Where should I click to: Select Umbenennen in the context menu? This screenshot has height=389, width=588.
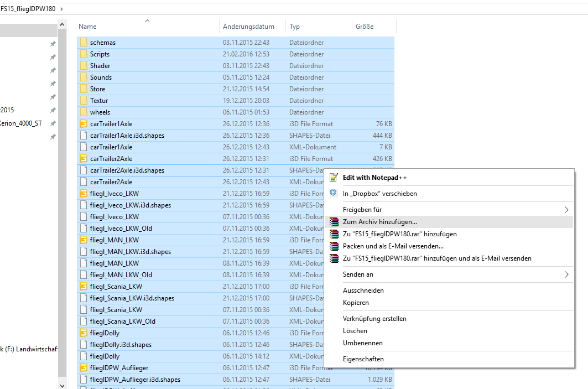362,343
